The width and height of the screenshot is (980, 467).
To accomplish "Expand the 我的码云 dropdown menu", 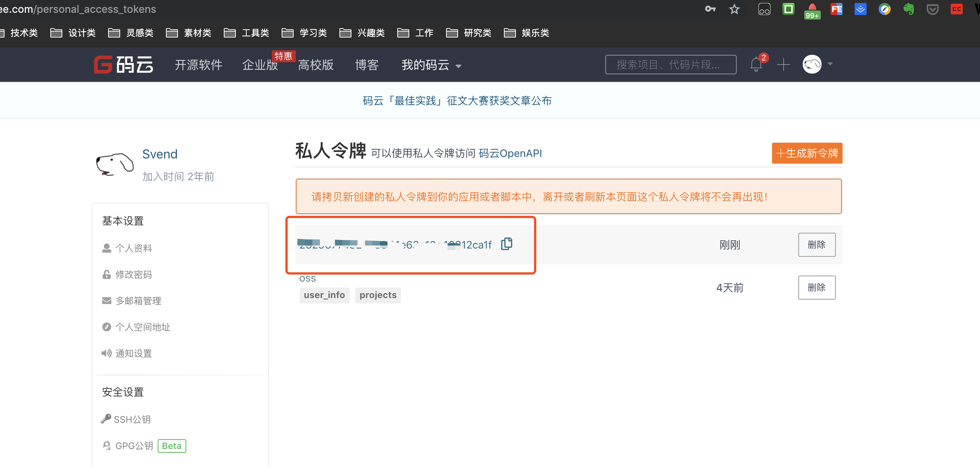I will pos(431,65).
